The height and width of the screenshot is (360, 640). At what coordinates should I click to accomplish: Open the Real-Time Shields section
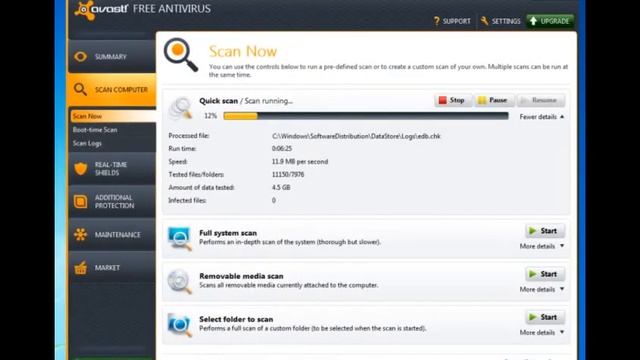coord(112,169)
